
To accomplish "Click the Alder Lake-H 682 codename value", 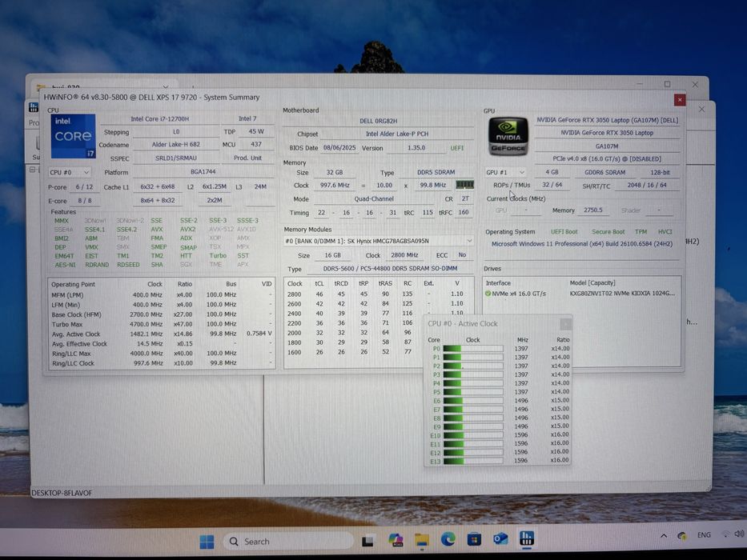I will tap(176, 144).
